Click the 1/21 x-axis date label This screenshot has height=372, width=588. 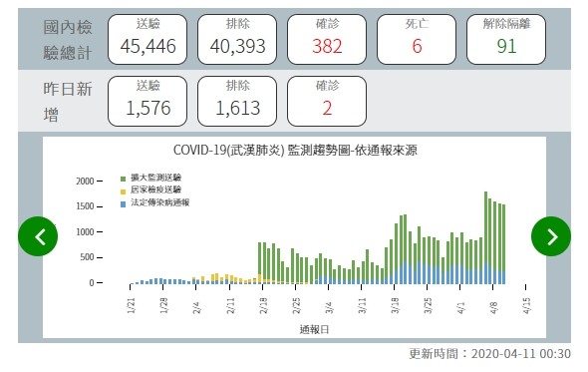pyautogui.click(x=132, y=305)
